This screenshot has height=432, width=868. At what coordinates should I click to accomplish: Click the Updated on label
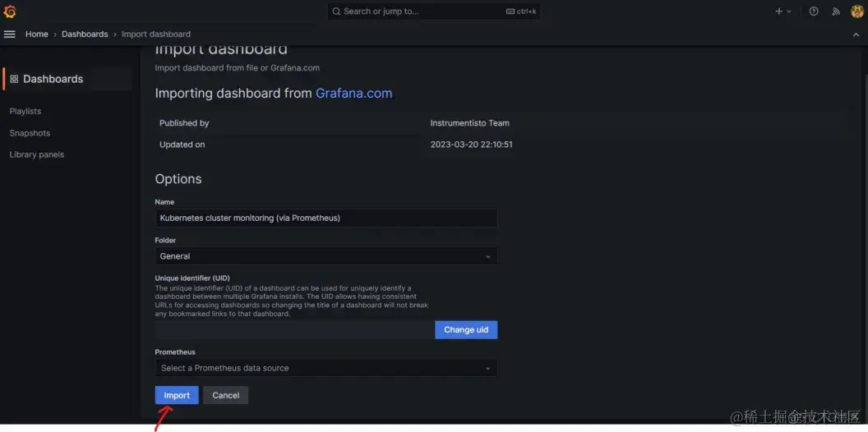pos(182,145)
